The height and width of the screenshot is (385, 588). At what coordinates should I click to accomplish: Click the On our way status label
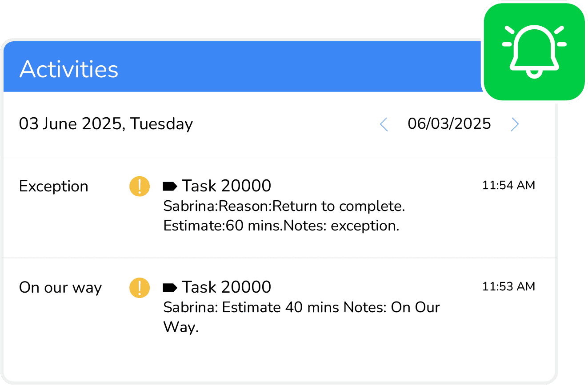[60, 287]
